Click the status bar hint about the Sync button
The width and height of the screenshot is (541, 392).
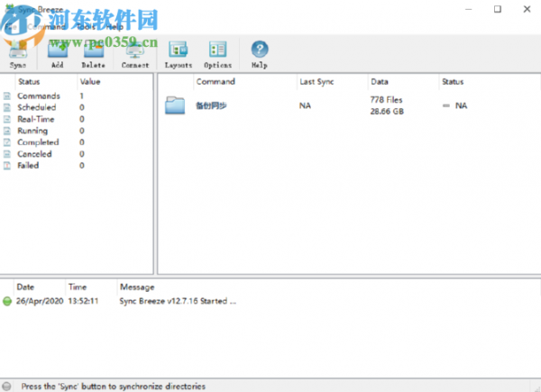114,386
